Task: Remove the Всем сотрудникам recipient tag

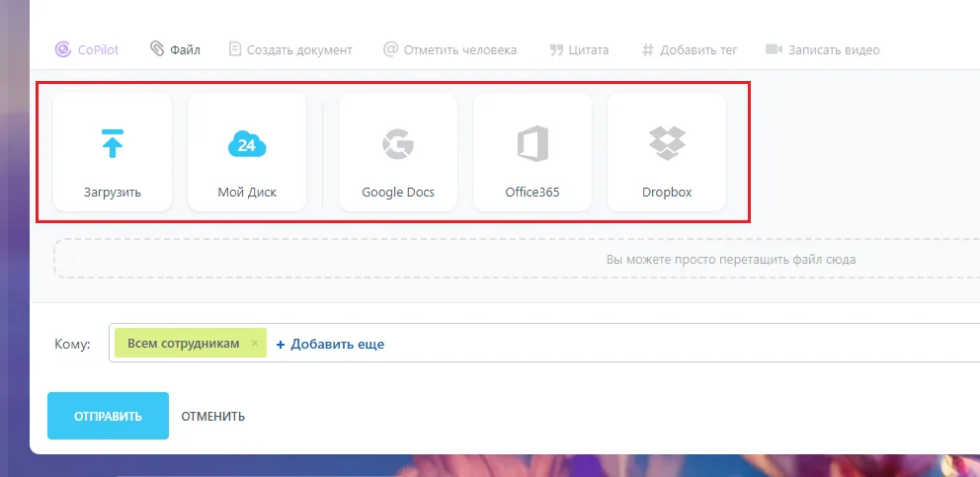Action: (254, 344)
